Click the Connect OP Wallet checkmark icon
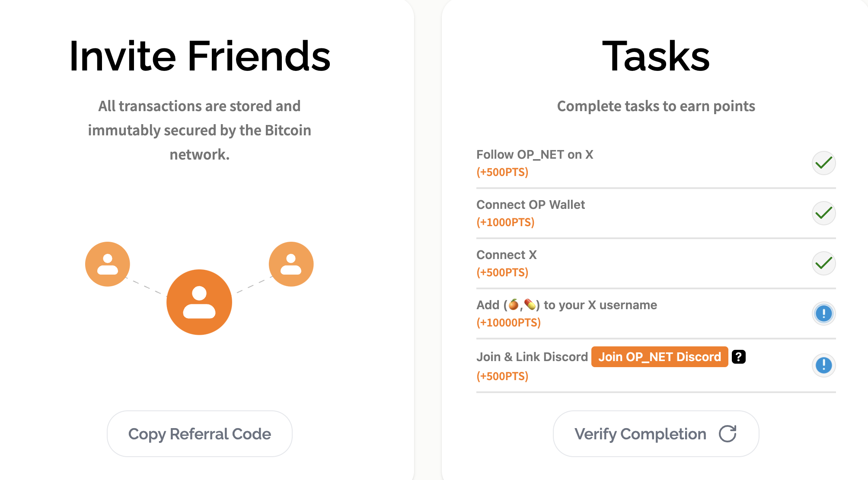This screenshot has width=868, height=480. (823, 213)
